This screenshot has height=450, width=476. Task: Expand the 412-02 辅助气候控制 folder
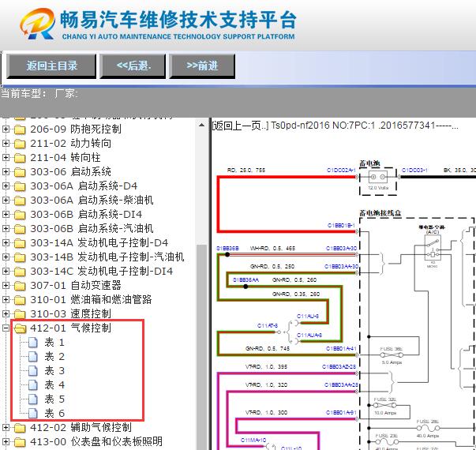[6, 428]
